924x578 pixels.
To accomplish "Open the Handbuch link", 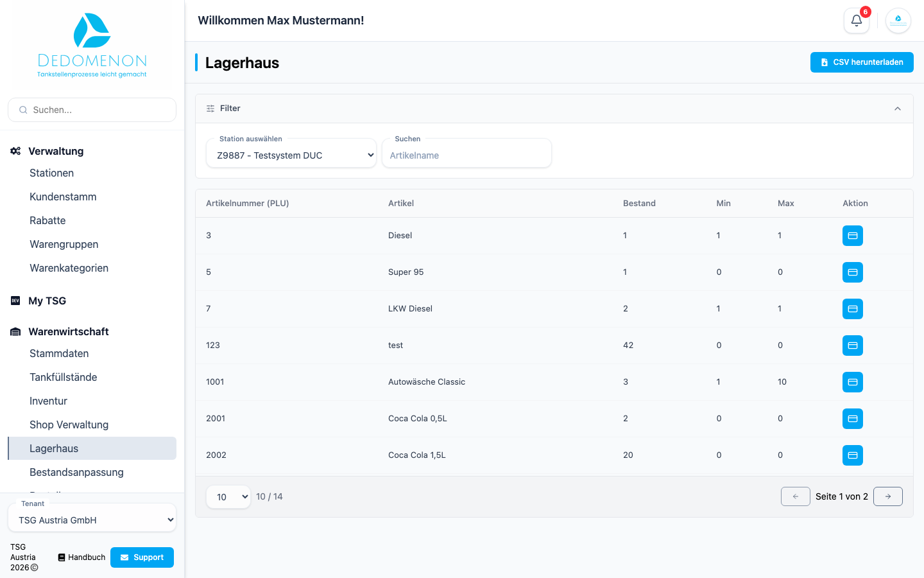I will tap(81, 557).
